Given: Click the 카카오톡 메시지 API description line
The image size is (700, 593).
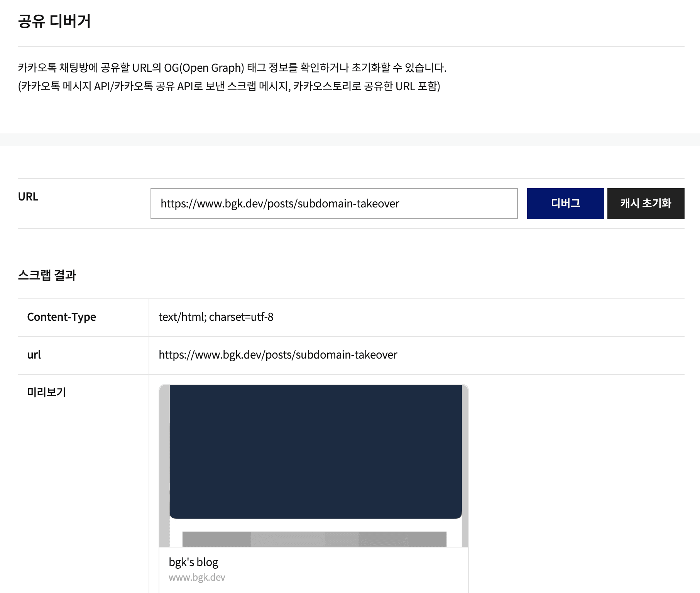Looking at the screenshot, I should 229,86.
